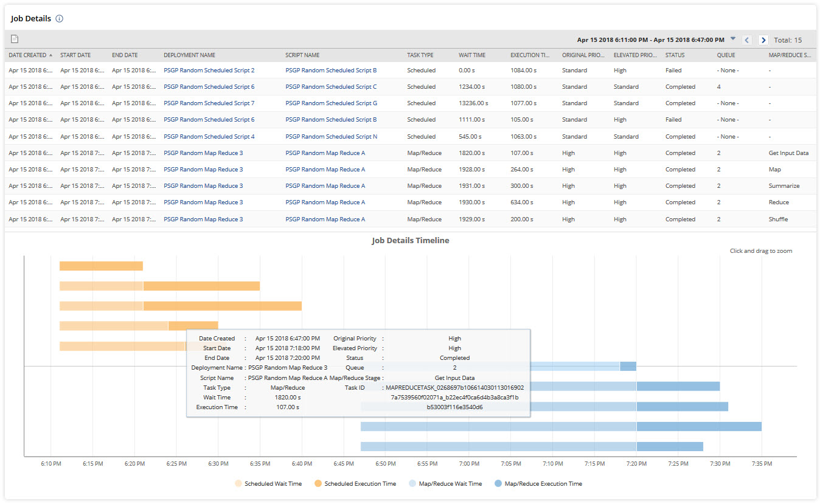Screen dimensions: 820x504
Task: Sort by Queue column header
Action: pyautogui.click(x=726, y=55)
